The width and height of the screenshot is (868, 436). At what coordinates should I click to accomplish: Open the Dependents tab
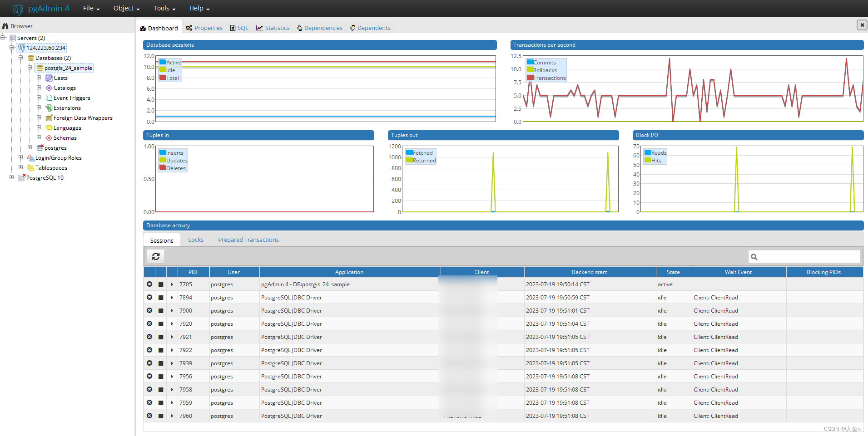click(370, 28)
